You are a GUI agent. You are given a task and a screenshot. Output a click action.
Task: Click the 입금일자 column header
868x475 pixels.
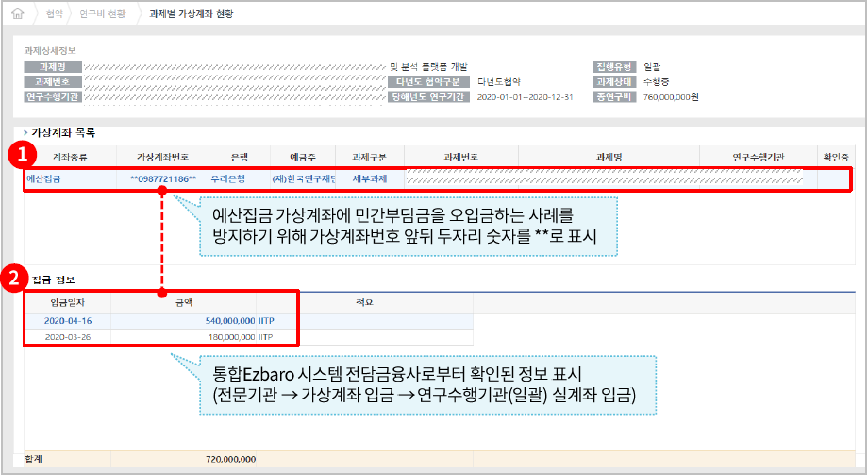68,302
